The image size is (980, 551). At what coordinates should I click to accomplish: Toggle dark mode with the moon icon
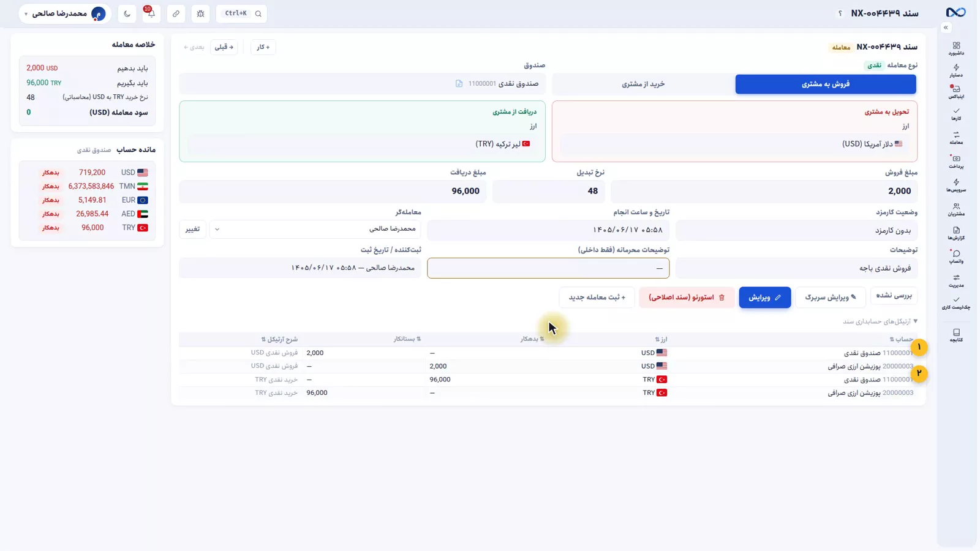coord(127,13)
